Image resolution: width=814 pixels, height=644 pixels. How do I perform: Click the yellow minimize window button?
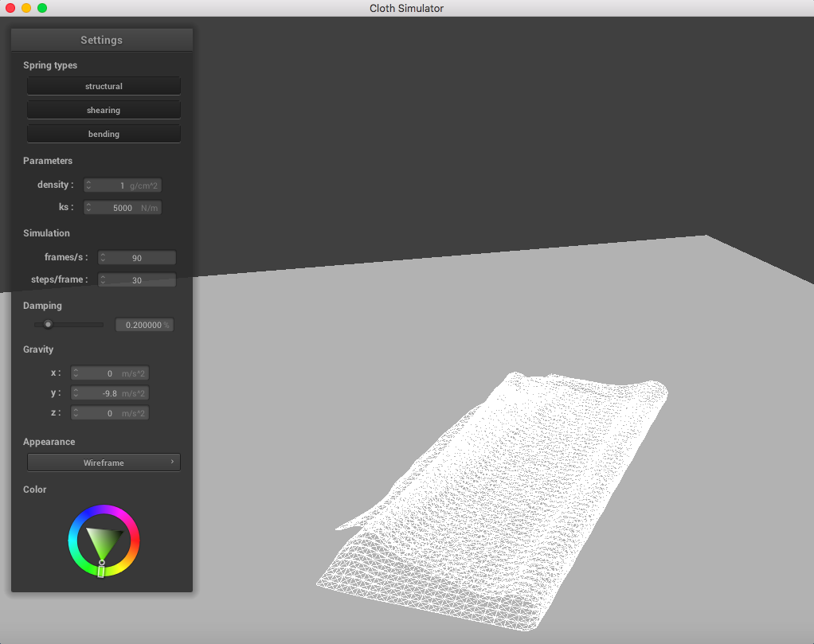click(x=26, y=8)
